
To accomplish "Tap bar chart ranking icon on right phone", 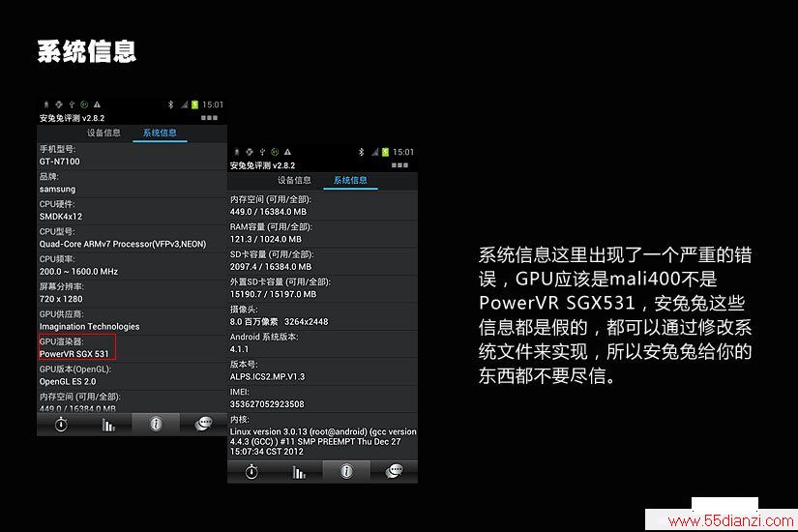I will pyautogui.click(x=299, y=472).
